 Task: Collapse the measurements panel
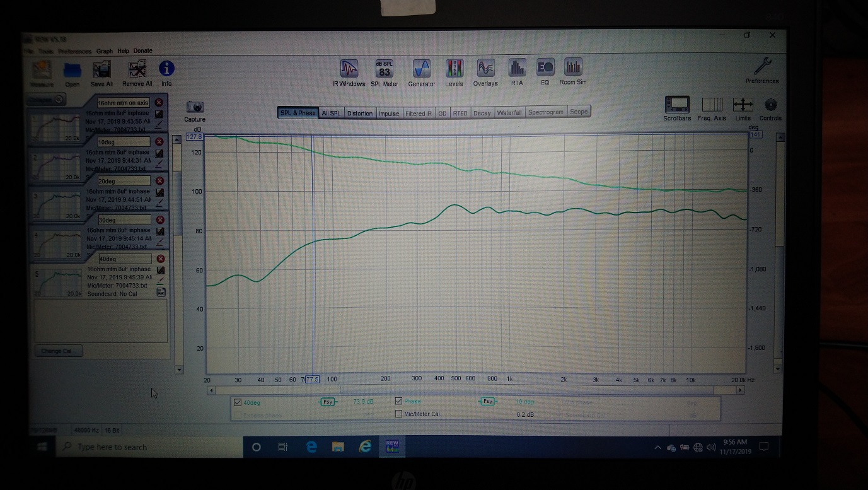coord(47,99)
